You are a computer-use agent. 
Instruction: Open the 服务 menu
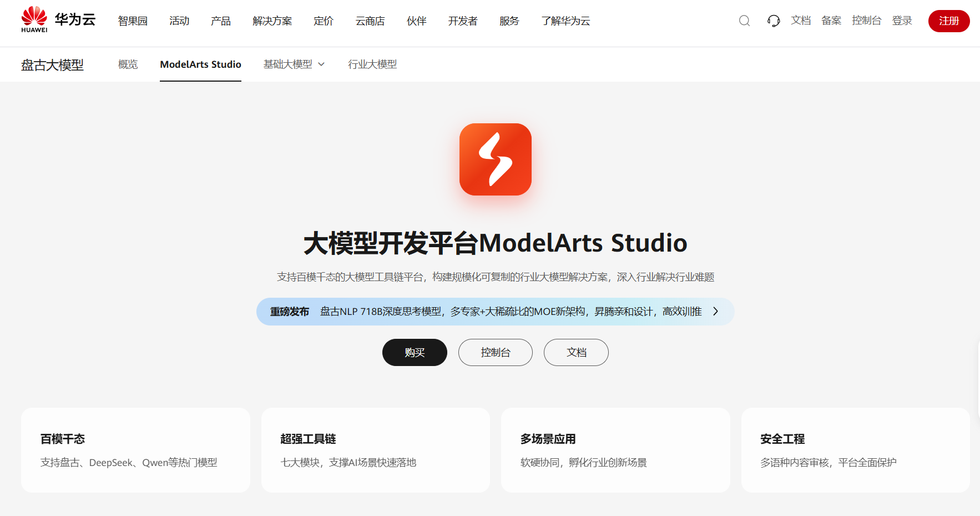[x=509, y=21]
